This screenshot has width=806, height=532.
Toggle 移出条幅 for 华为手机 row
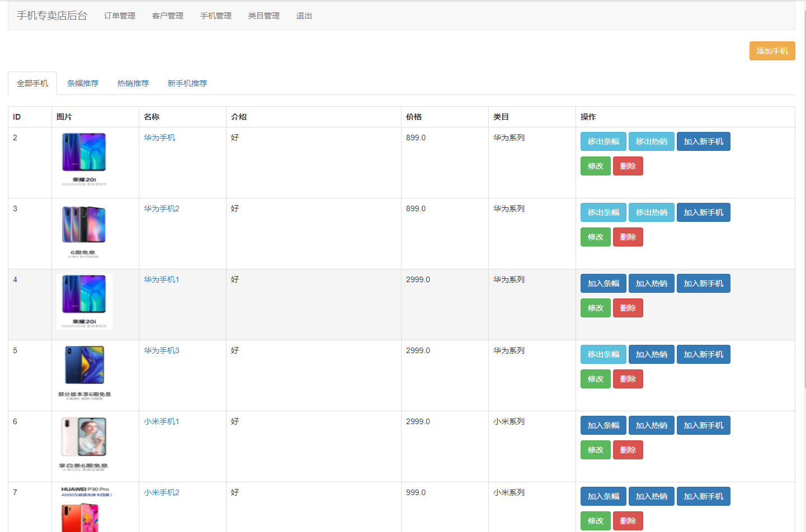(603, 141)
